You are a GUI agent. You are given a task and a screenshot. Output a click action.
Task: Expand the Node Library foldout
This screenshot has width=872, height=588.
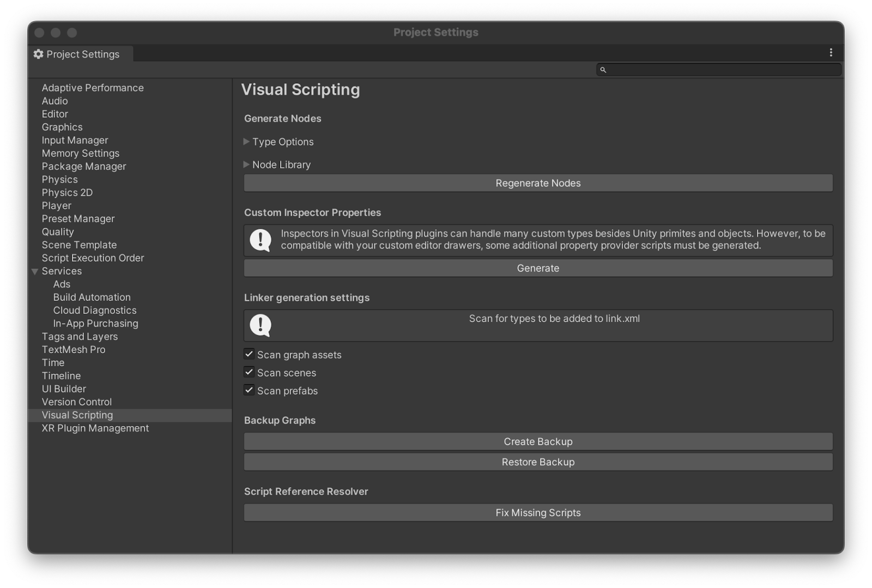click(246, 165)
